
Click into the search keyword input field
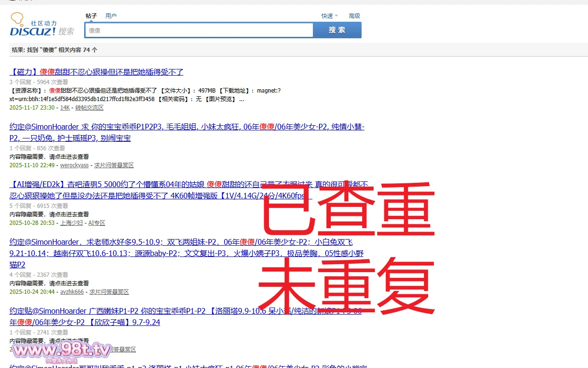click(199, 30)
